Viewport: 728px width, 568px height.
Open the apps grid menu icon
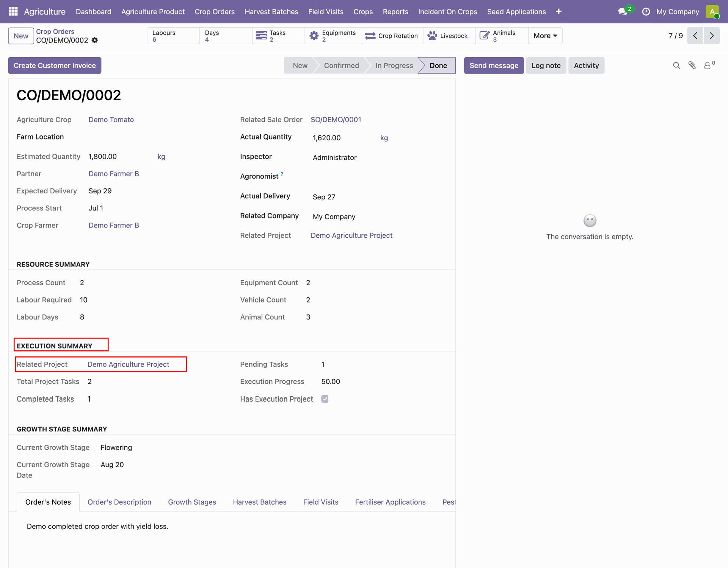tap(13, 11)
